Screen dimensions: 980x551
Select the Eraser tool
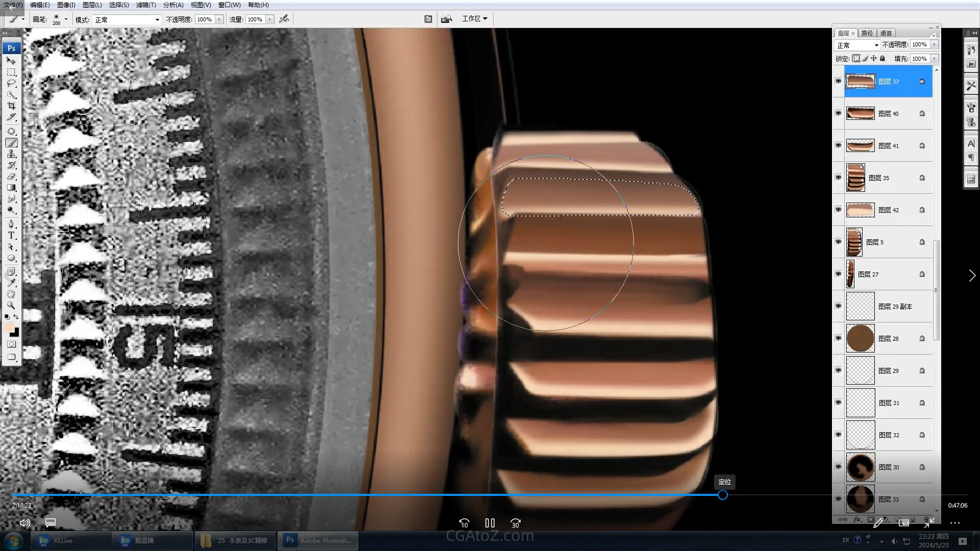coord(11,177)
